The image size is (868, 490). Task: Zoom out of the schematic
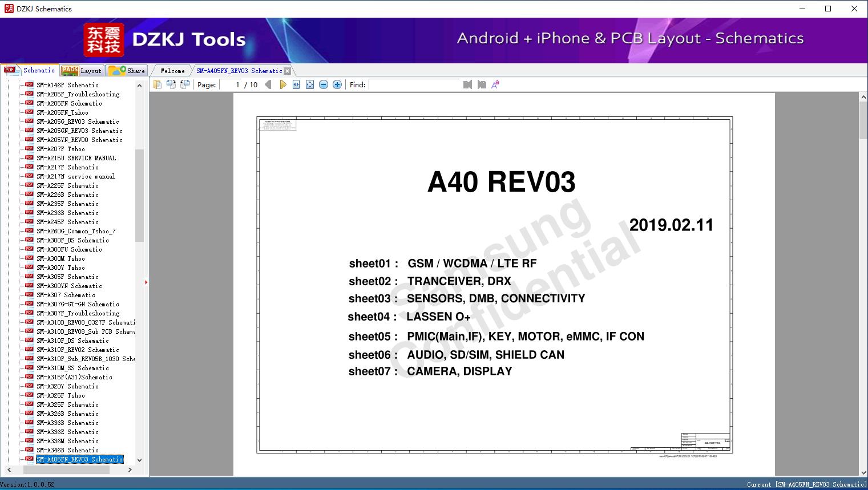(x=324, y=84)
